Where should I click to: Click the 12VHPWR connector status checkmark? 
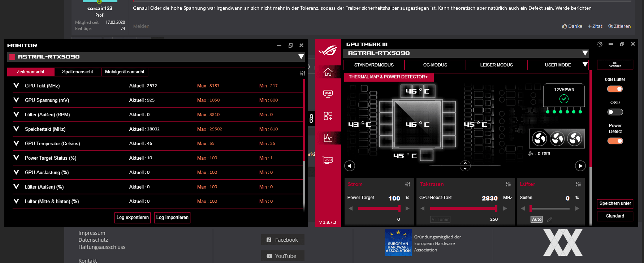coord(564,99)
